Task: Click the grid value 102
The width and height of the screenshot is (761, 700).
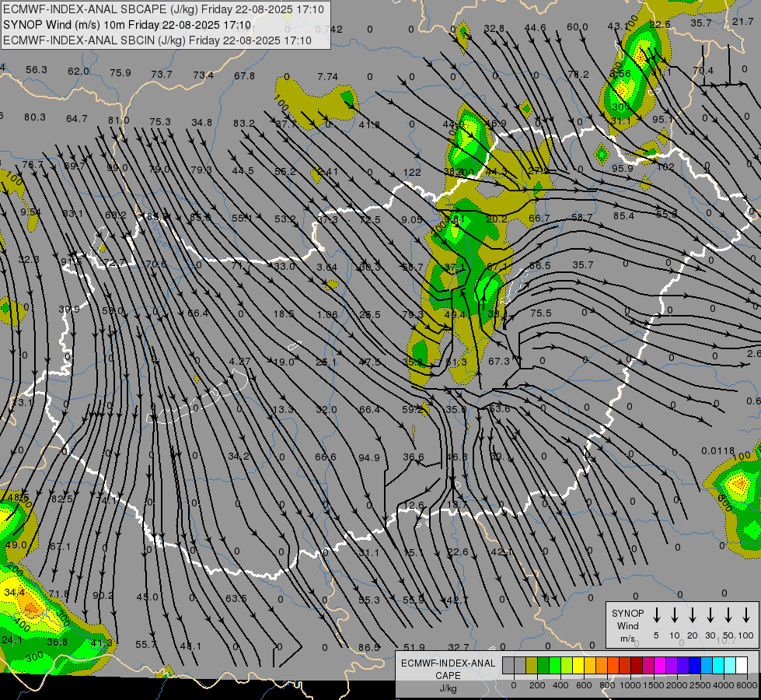Action: (x=665, y=167)
